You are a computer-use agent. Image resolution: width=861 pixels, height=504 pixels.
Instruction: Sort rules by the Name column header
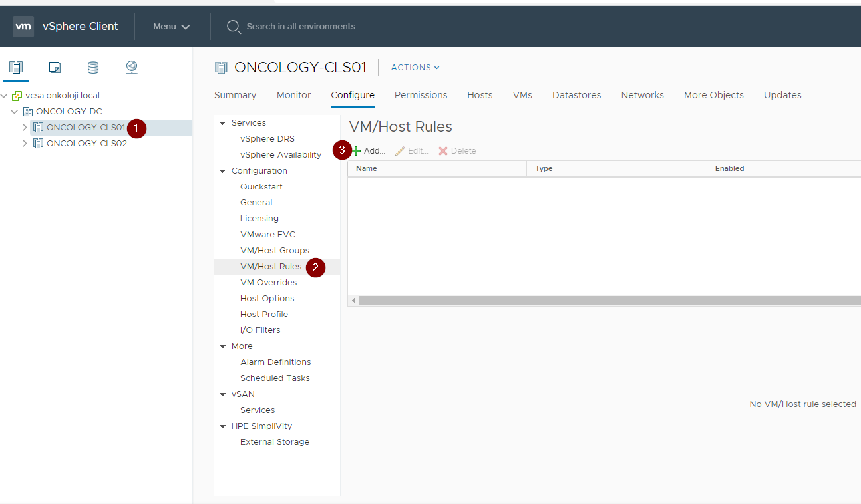[x=437, y=169]
